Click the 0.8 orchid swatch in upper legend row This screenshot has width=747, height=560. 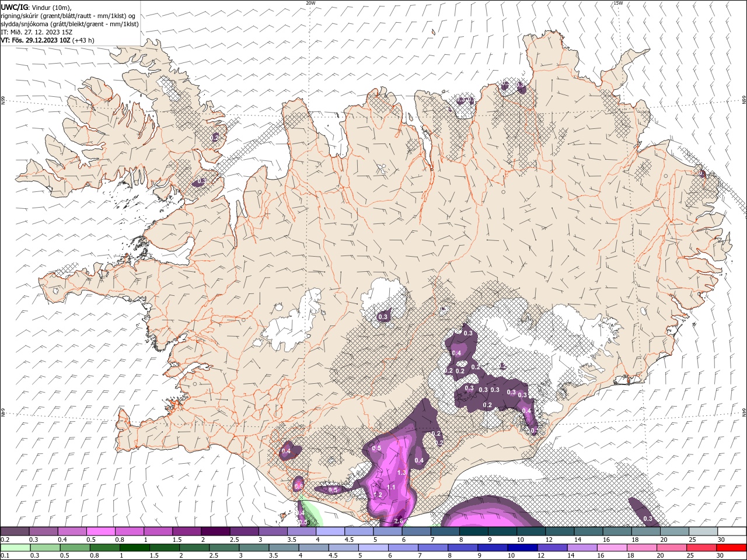click(x=129, y=531)
